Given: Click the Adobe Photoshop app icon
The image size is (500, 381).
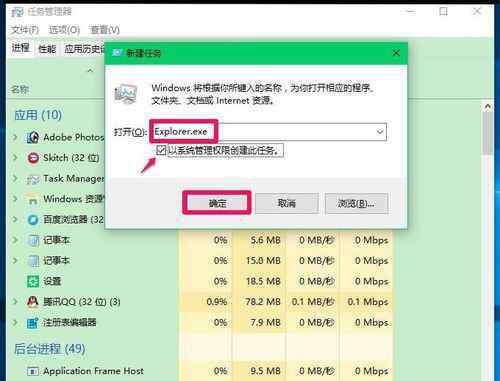Looking at the screenshot, I should (33, 137).
